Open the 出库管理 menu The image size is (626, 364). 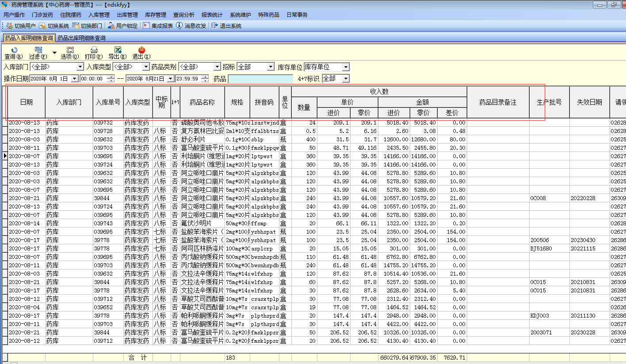[127, 15]
